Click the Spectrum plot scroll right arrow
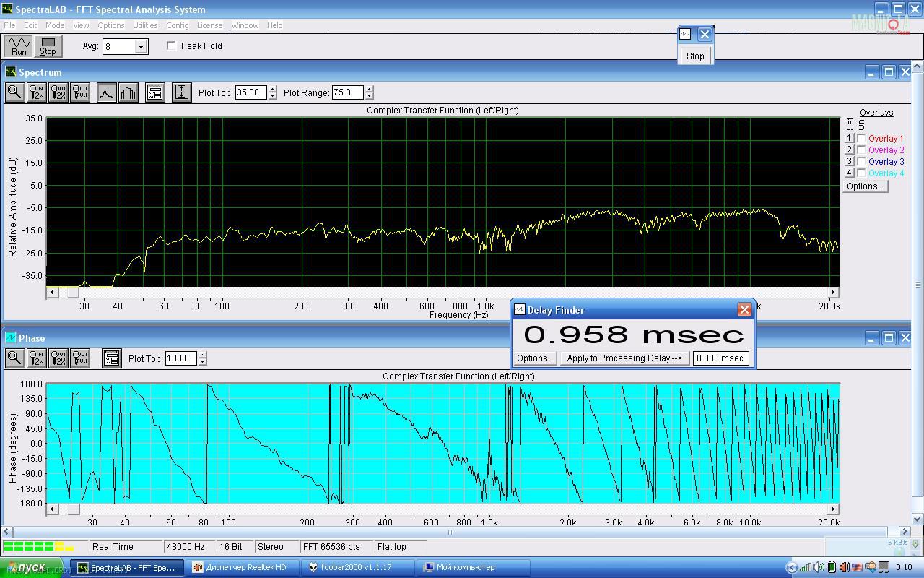The height and width of the screenshot is (578, 924). (x=833, y=293)
